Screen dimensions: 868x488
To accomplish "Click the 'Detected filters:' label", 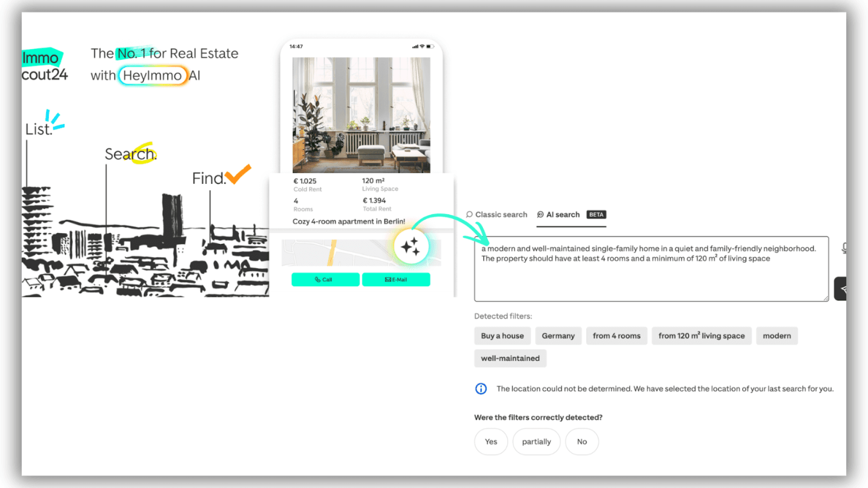I will pyautogui.click(x=503, y=316).
